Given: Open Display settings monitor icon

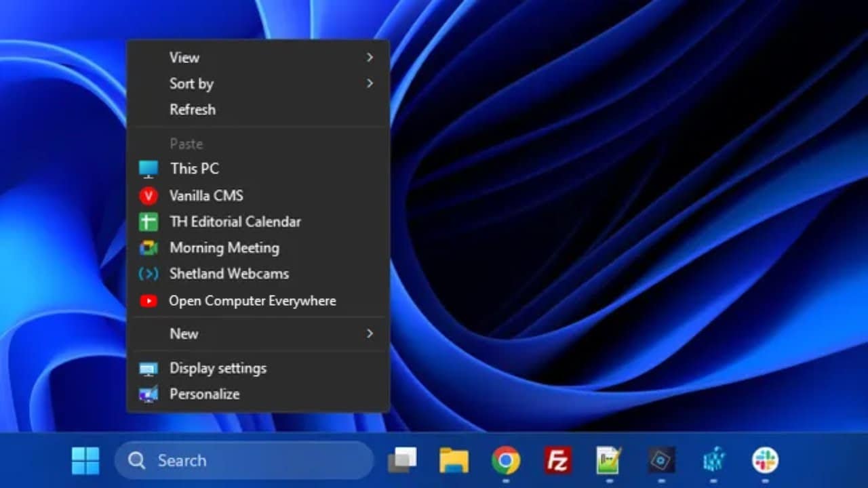Looking at the screenshot, I should (217, 368).
